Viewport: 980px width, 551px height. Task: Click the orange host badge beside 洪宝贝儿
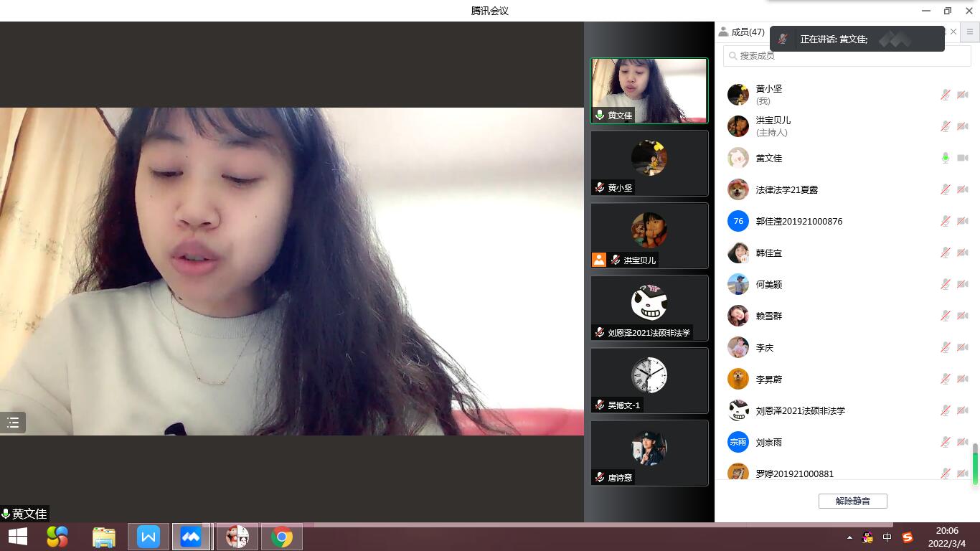point(599,260)
